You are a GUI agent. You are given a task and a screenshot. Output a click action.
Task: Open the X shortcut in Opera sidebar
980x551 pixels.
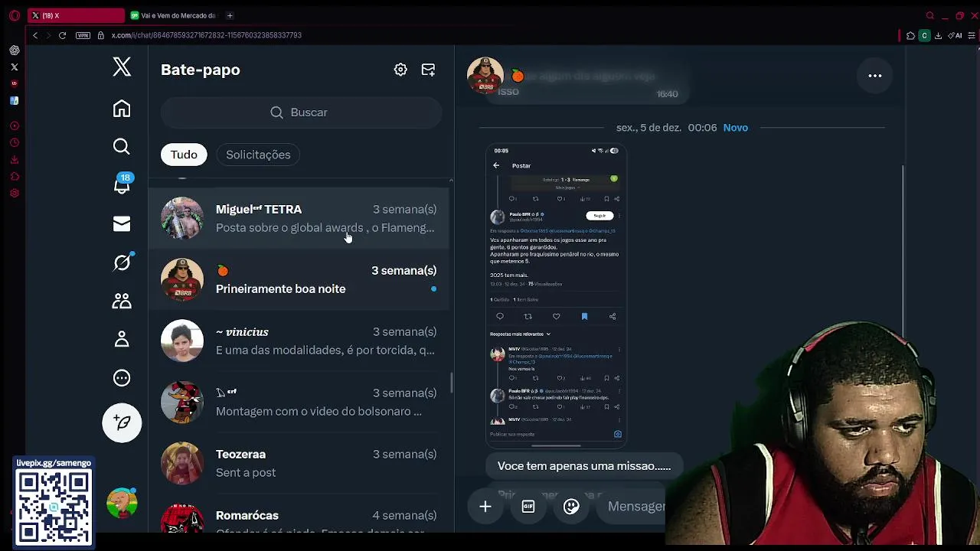pyautogui.click(x=15, y=67)
